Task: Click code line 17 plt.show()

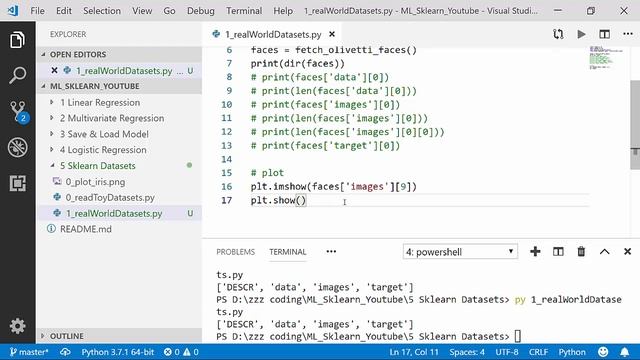Action: [x=278, y=200]
